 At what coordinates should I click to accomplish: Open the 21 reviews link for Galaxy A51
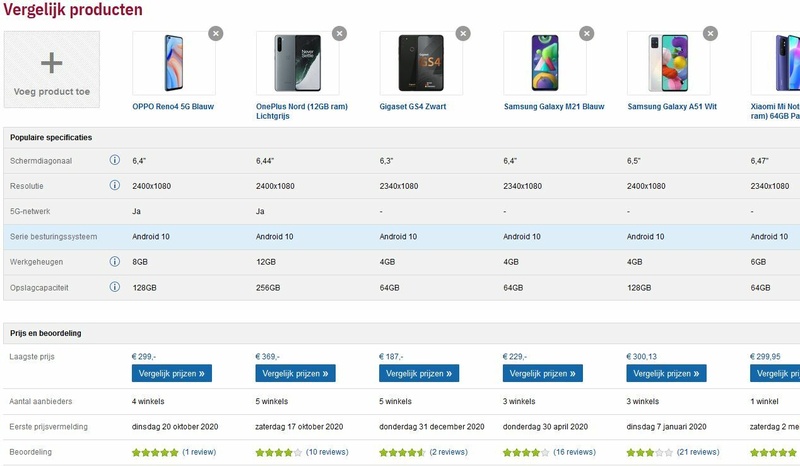698,452
